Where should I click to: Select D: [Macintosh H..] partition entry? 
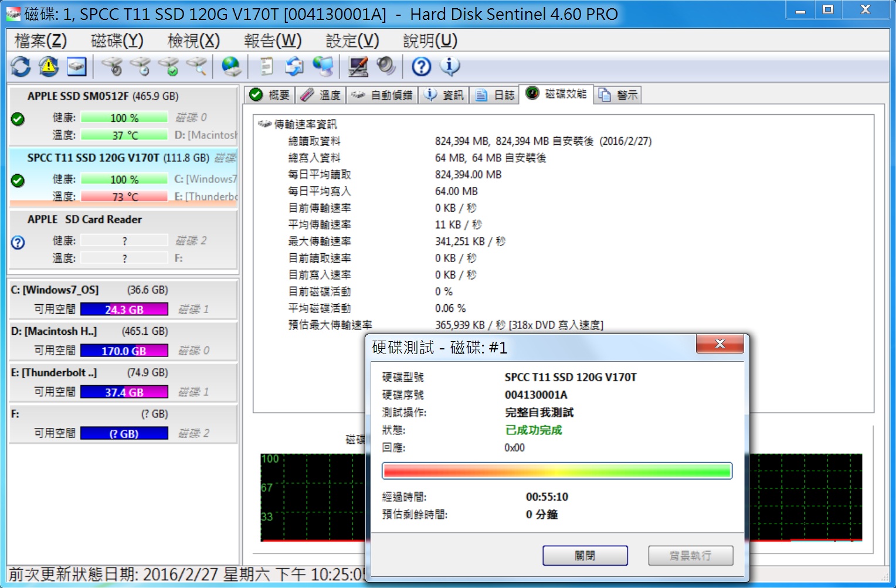123,341
